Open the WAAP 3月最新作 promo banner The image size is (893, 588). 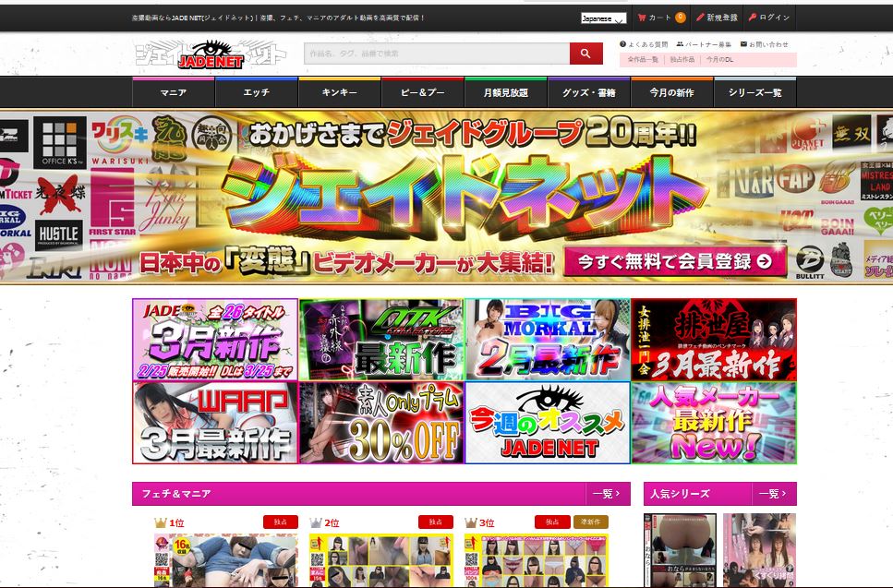tap(215, 423)
